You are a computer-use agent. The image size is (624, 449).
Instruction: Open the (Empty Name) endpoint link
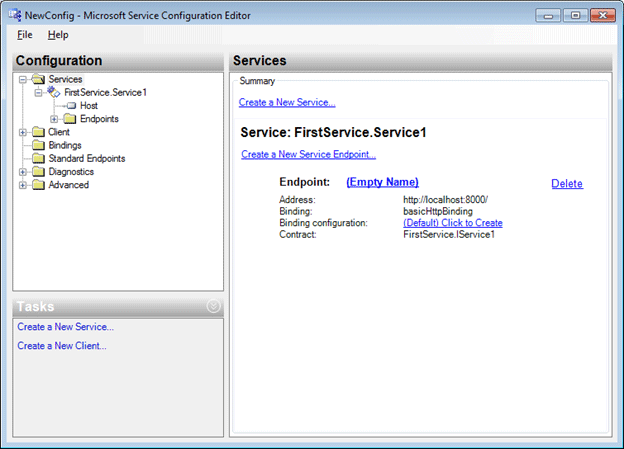[x=382, y=182]
